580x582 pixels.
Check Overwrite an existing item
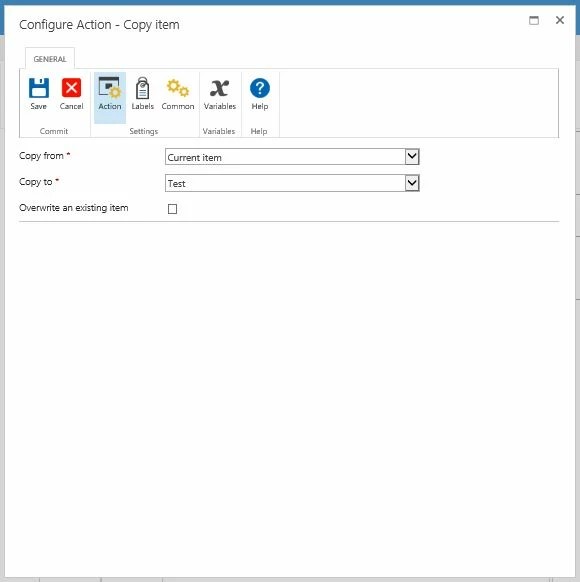point(172,209)
